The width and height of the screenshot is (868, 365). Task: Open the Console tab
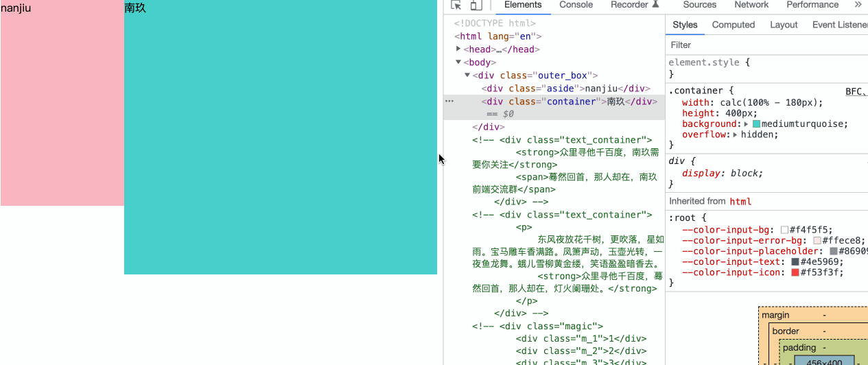pos(576,5)
